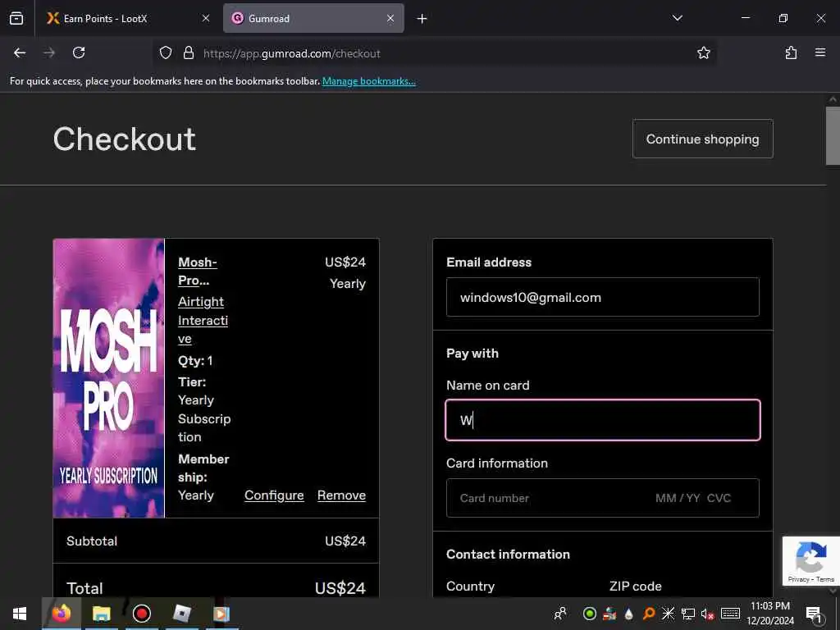Open the touch keyboard icon

pos(730,614)
